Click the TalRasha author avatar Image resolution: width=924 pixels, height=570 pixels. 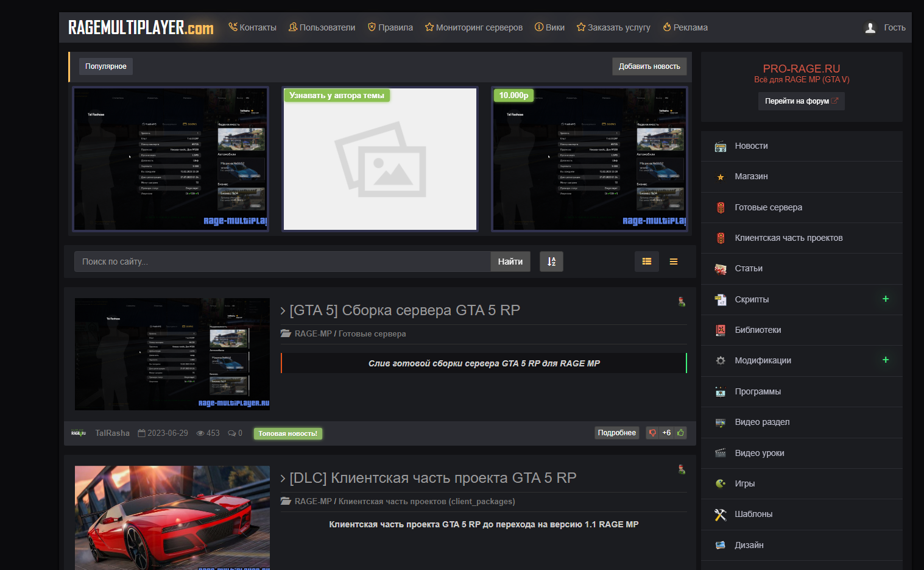click(79, 433)
